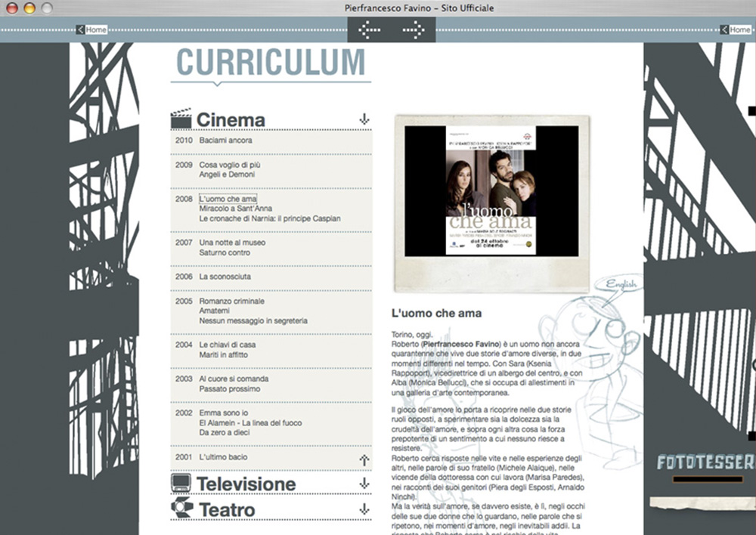
Task: Select the film Amatemi
Action: (x=215, y=311)
